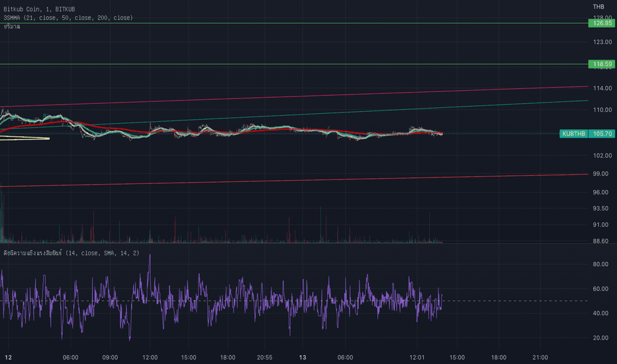The image size is (617, 364).
Task: Click the RSI 60.00 scale value
Action: click(600, 289)
